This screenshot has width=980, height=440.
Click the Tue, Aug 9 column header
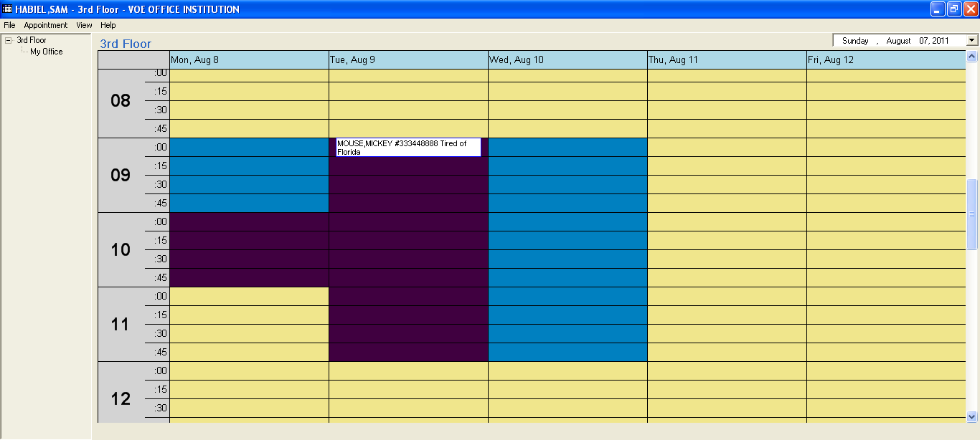click(x=408, y=59)
